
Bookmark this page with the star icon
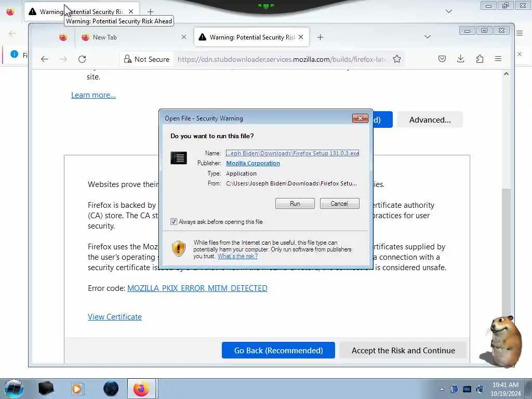coord(396,59)
